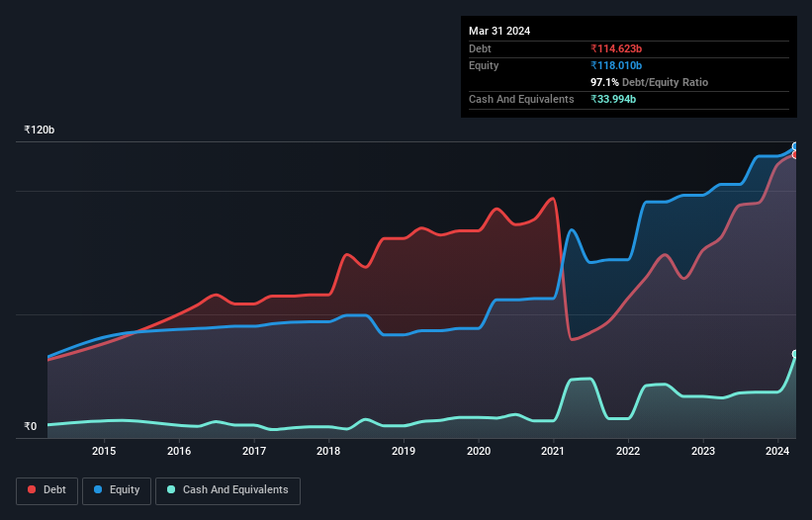The width and height of the screenshot is (812, 520).
Task: Click the 2022 x-axis label
Action: [628, 451]
